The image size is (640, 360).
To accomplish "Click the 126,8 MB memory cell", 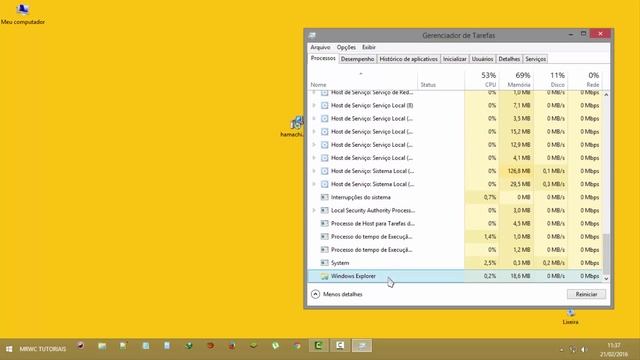I will (516, 171).
